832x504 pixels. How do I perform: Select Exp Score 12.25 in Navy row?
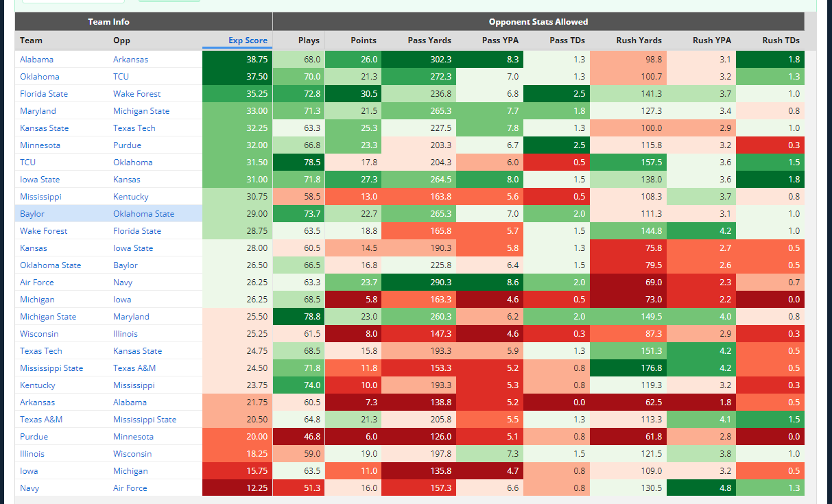tap(237, 488)
